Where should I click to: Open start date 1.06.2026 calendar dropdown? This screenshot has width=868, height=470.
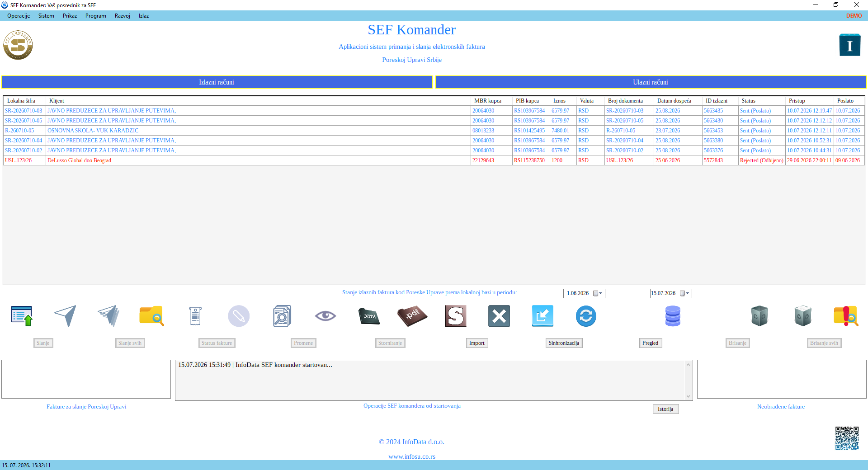point(598,293)
